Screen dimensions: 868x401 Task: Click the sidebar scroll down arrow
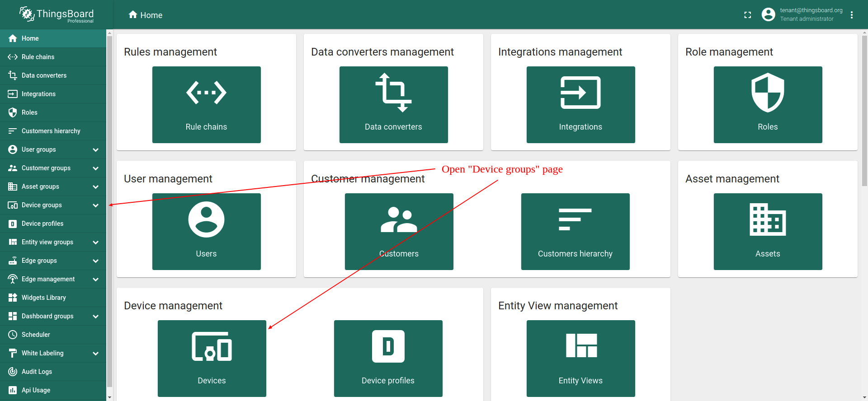(109, 397)
